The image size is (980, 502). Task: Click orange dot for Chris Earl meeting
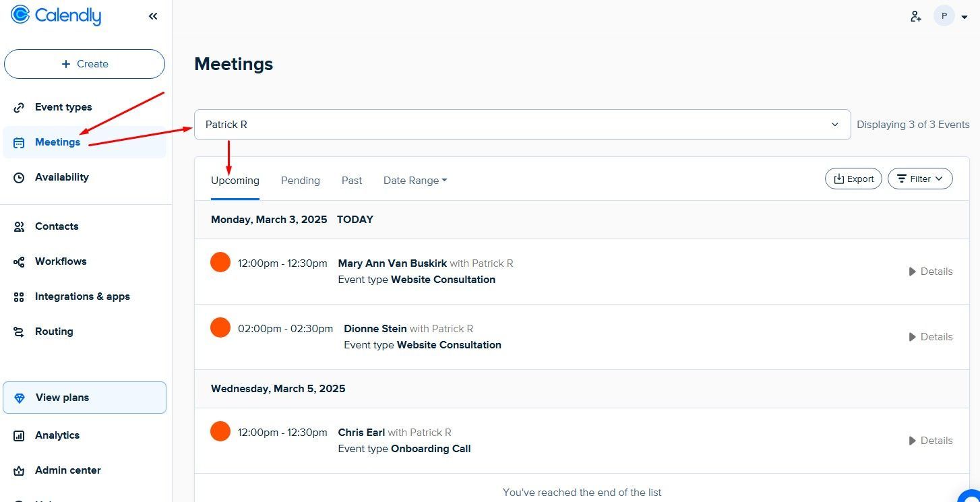coord(220,431)
